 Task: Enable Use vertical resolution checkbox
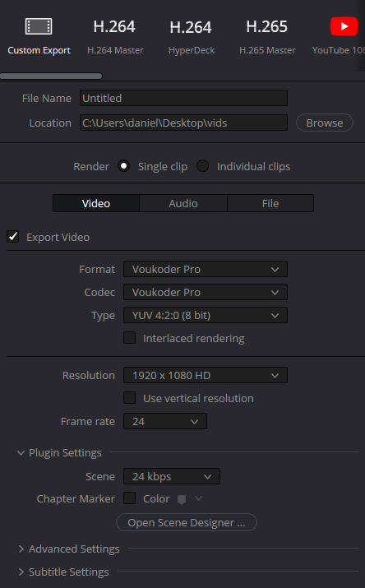click(x=130, y=397)
